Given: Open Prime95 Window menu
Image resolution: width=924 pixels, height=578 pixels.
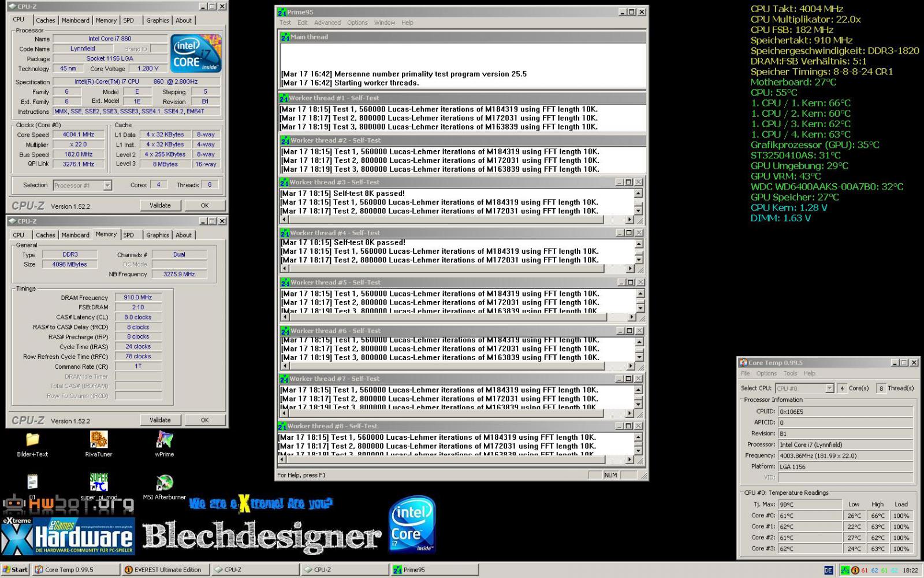Looking at the screenshot, I should pyautogui.click(x=385, y=23).
